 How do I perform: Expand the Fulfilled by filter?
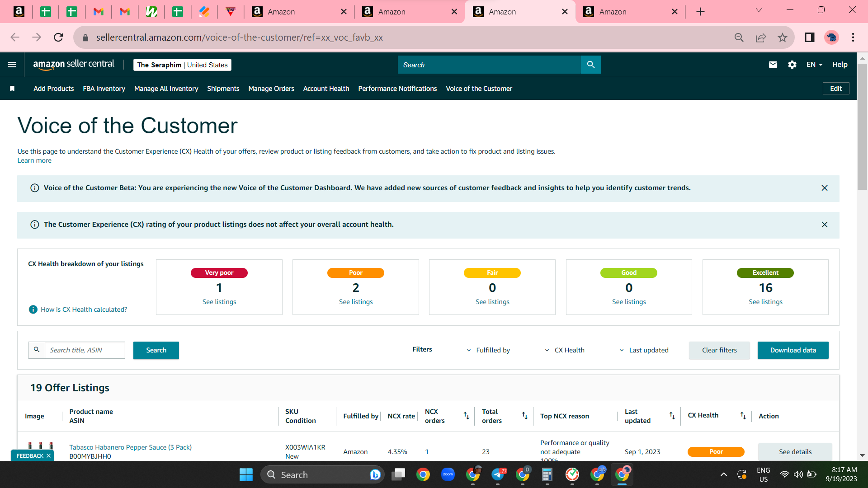(x=488, y=350)
